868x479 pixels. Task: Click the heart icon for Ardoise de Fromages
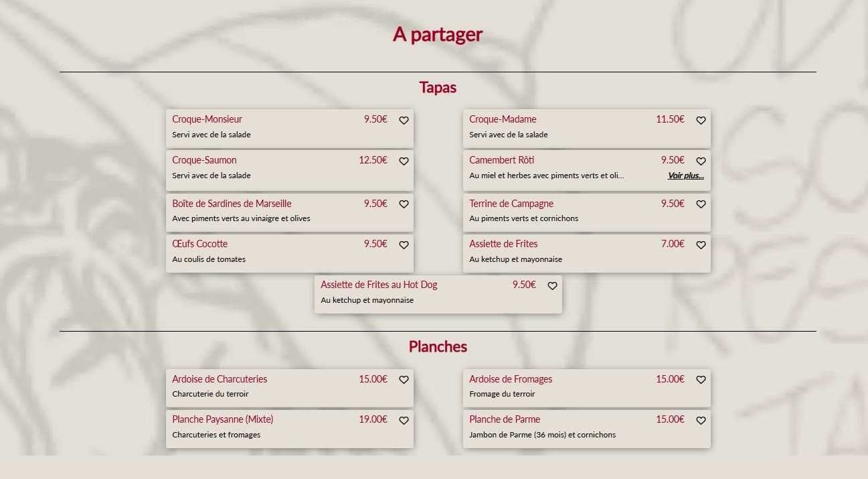pos(701,380)
